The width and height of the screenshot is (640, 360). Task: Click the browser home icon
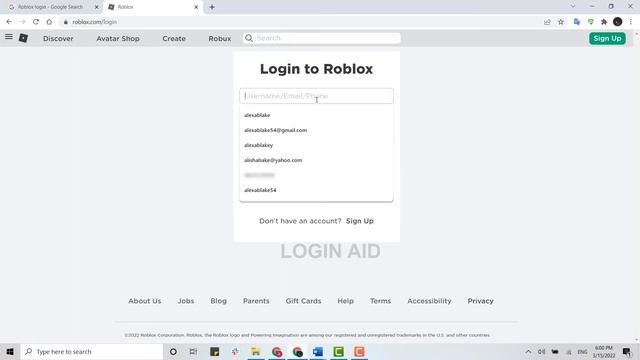[x=49, y=22]
